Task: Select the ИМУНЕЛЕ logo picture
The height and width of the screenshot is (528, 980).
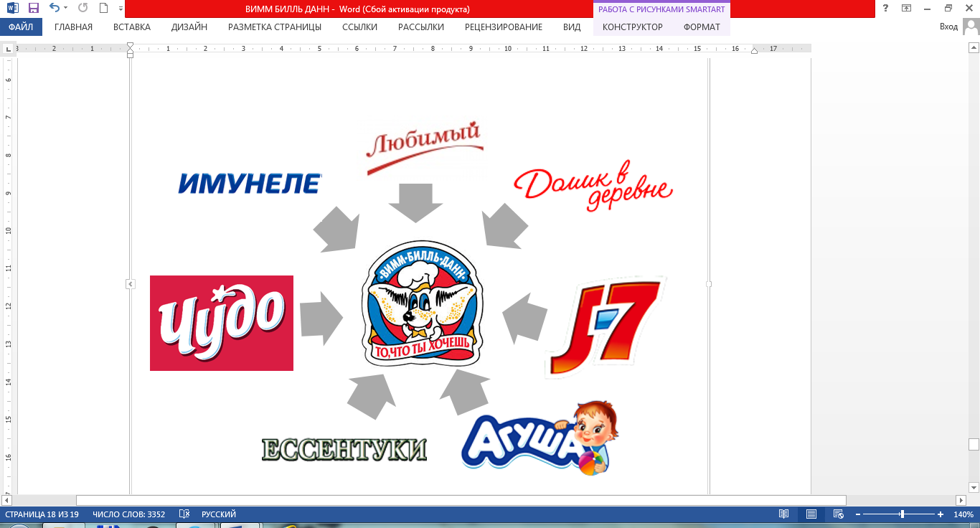Action: [250, 184]
